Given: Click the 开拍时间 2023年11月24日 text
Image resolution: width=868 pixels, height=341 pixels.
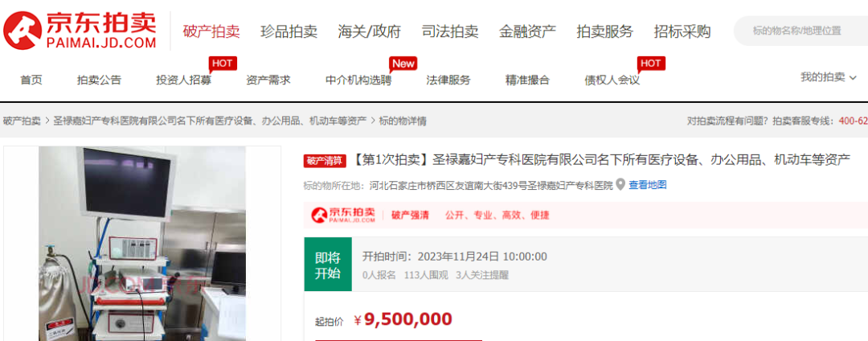Looking at the screenshot, I should coord(454,257).
